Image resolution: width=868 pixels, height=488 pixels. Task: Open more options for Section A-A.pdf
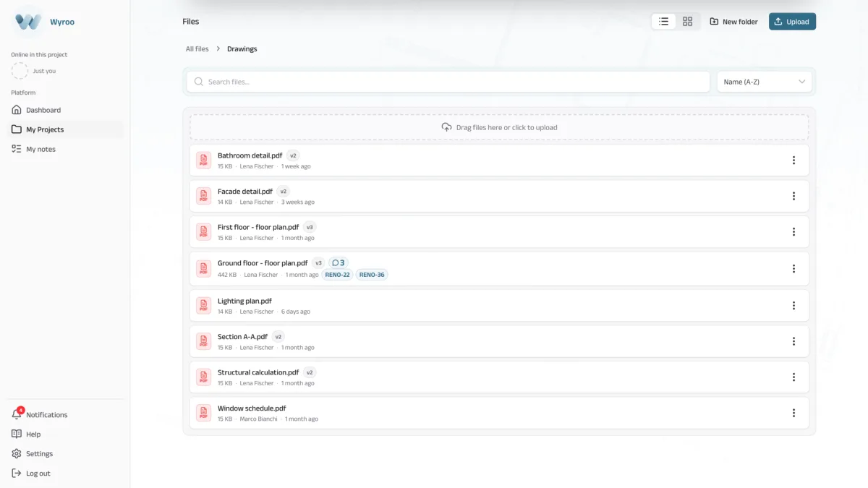pos(793,341)
